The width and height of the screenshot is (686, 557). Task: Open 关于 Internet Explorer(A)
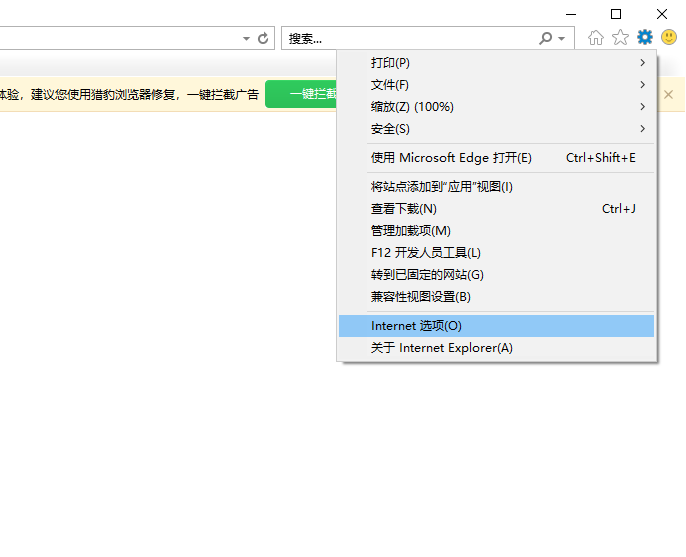coord(497,348)
